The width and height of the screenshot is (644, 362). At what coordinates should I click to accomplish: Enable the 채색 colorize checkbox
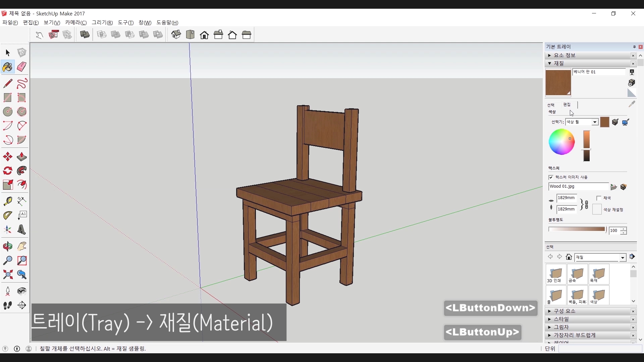click(x=599, y=198)
